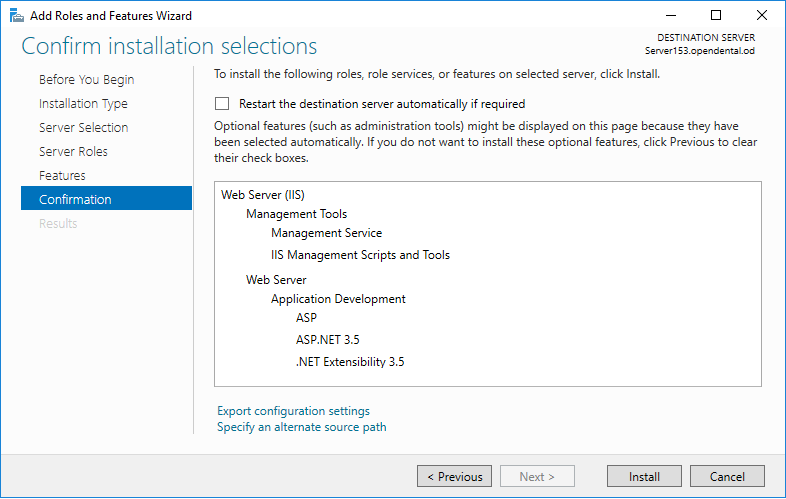Close the Add Roles and Features Wizard
Image resolution: width=786 pixels, height=499 pixels.
click(761, 16)
